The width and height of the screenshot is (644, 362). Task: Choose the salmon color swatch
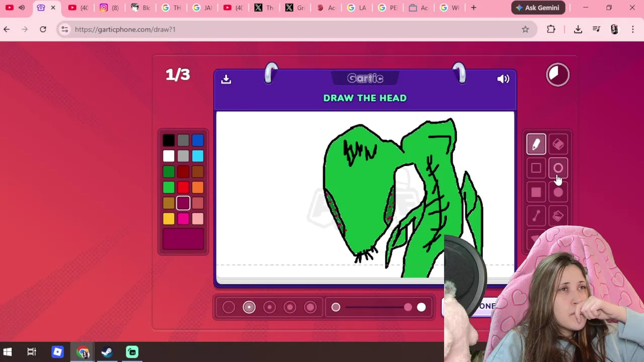click(x=198, y=203)
